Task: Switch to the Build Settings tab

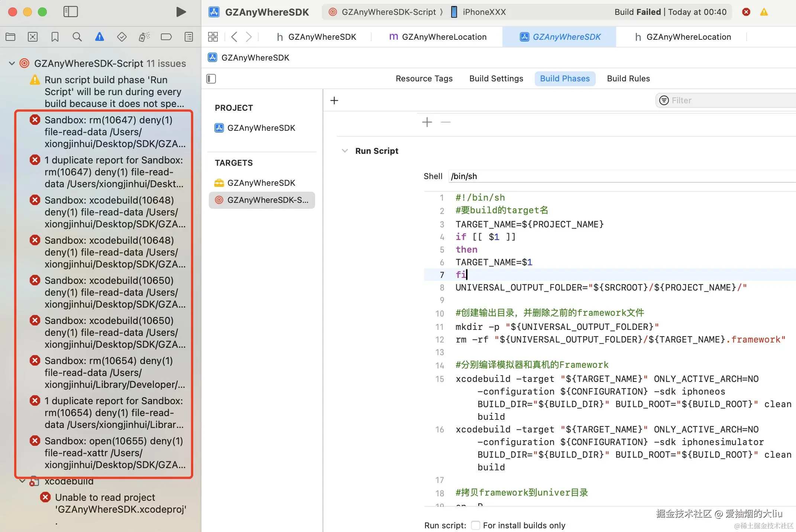Action: pyautogui.click(x=496, y=79)
